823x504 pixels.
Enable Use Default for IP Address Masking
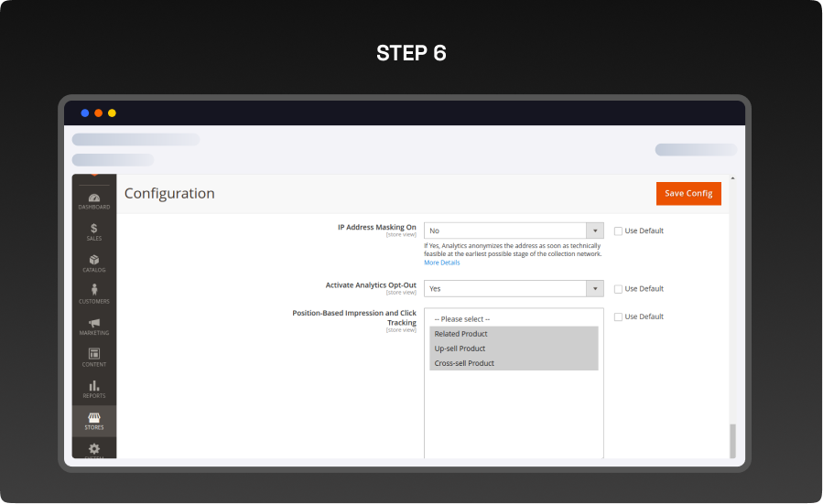[x=618, y=231]
